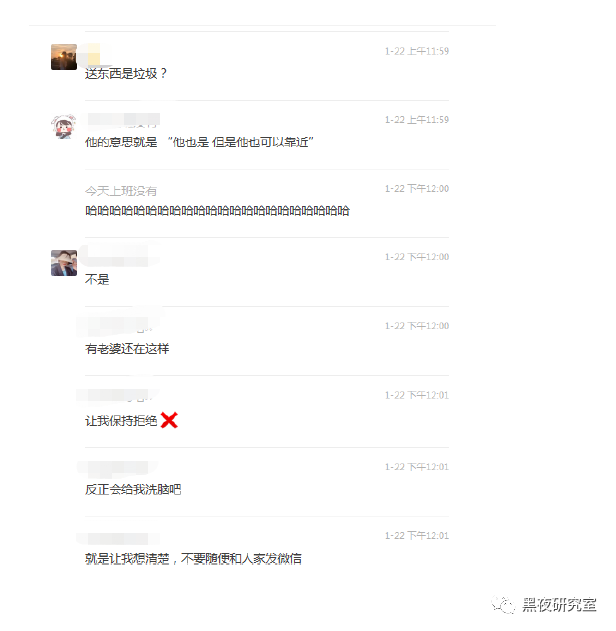Click the 黑夜研究室 watermark text
The image size is (616, 631).
pos(559,604)
